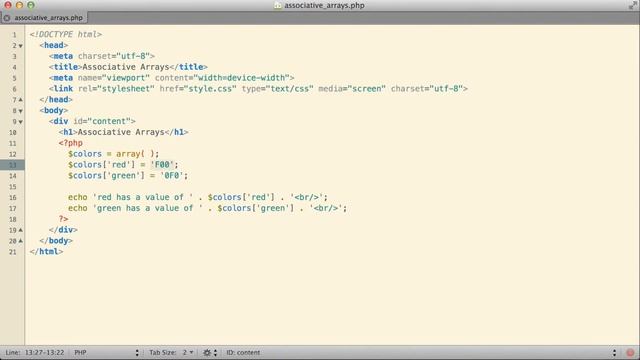Click the file icon in the title bar

point(278,5)
